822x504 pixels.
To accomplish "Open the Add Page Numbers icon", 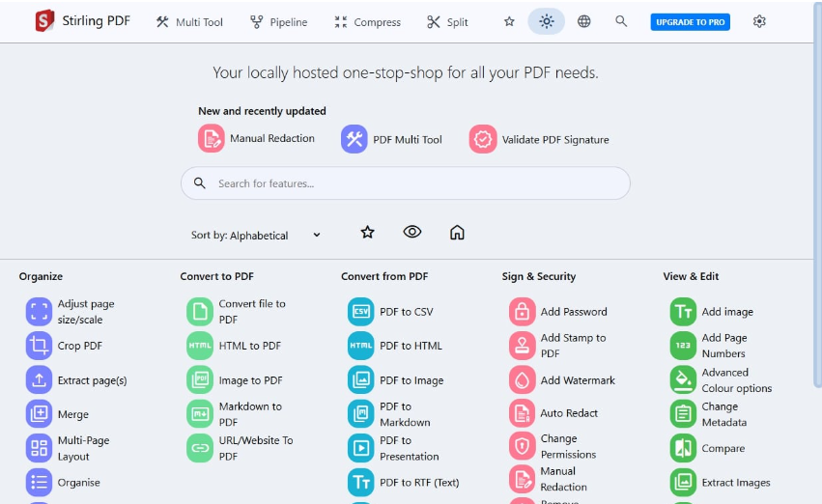I will [x=683, y=346].
